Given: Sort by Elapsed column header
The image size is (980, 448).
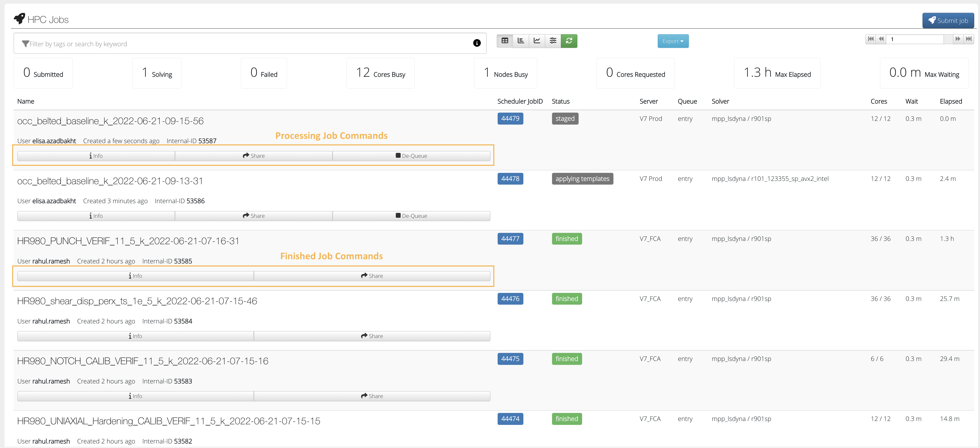Looking at the screenshot, I should click(951, 101).
